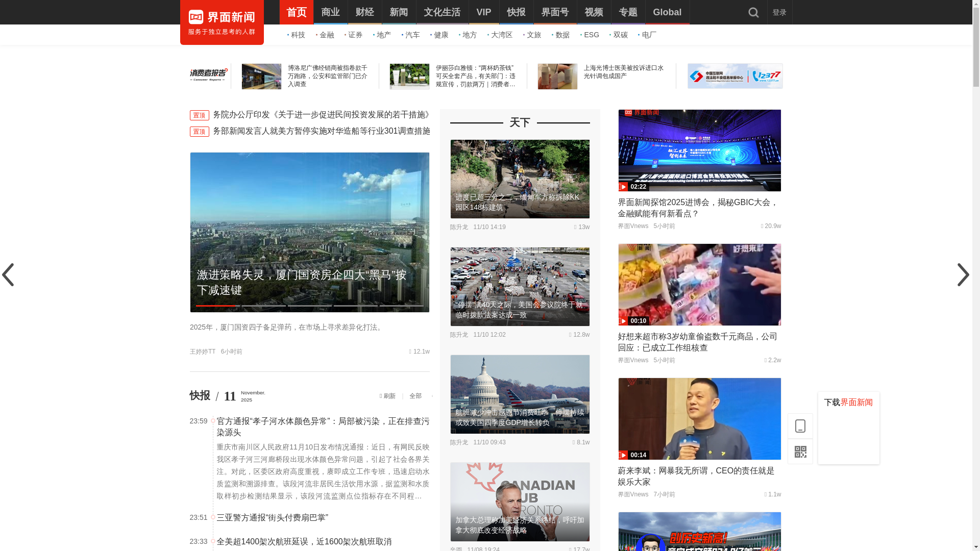Image resolution: width=980 pixels, height=551 pixels.
Task: Select the 双碳 dual carbon subcategory
Action: (620, 35)
